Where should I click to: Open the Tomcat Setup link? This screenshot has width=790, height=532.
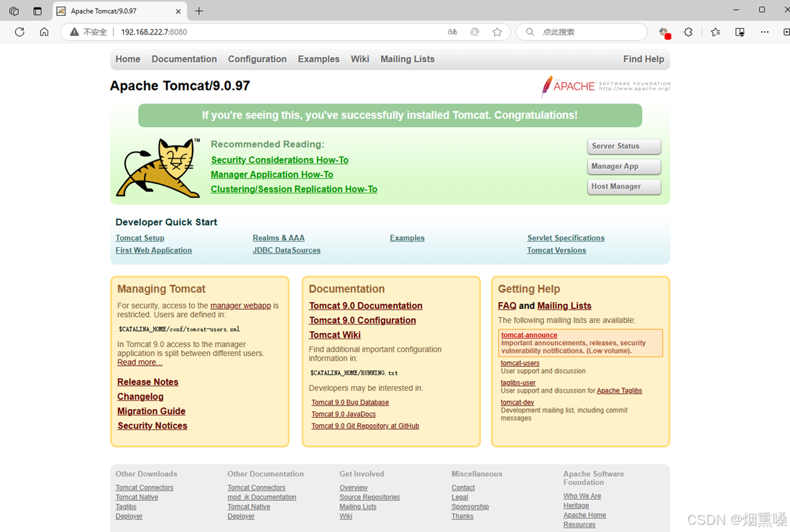pos(140,238)
